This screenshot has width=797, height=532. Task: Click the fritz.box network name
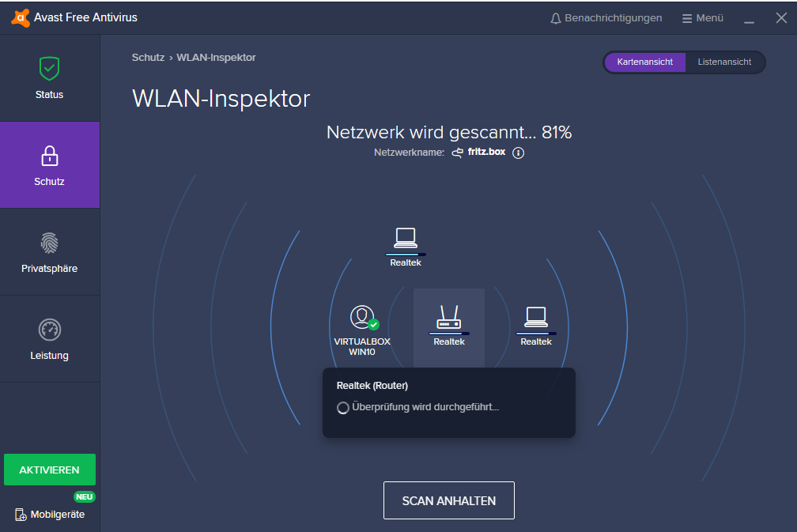(486, 152)
